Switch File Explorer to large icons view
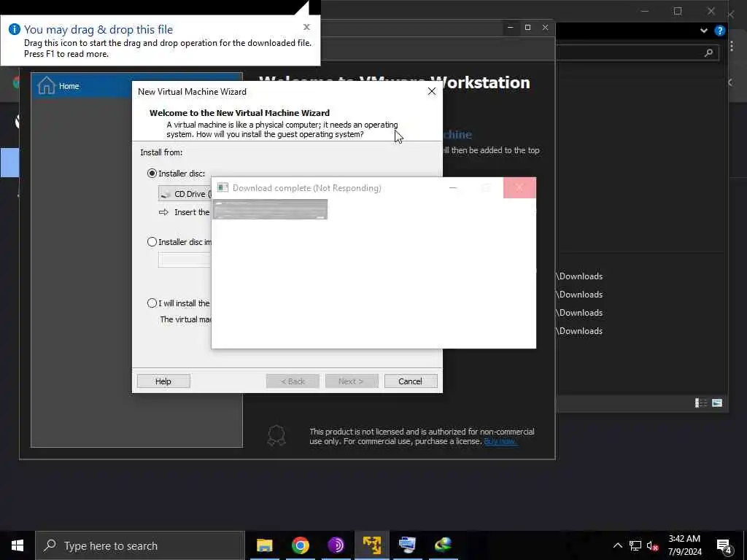This screenshot has width=747, height=560. click(717, 403)
